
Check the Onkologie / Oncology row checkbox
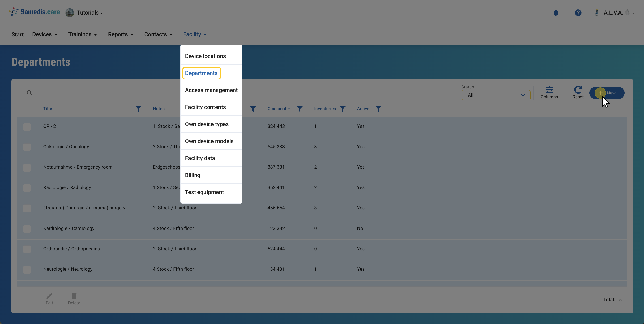[27, 147]
